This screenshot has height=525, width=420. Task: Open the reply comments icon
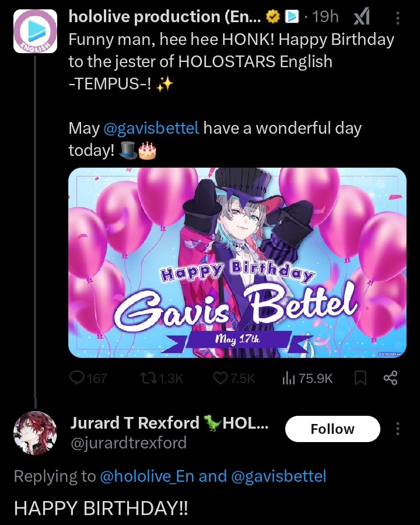[x=77, y=378]
